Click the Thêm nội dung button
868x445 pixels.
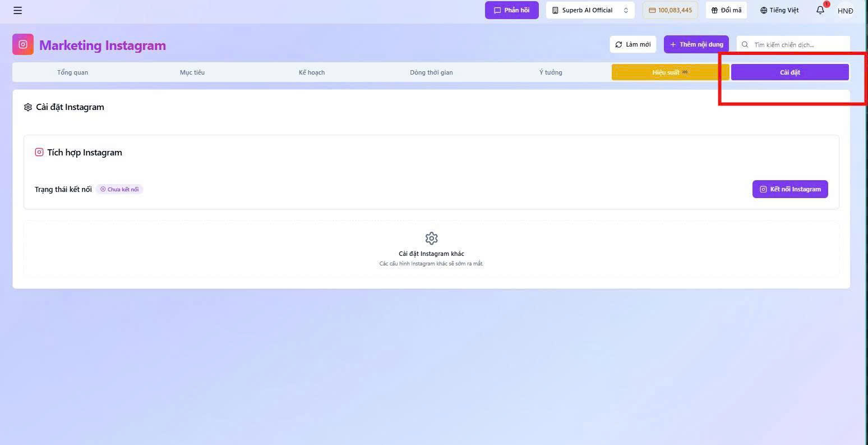[696, 44]
